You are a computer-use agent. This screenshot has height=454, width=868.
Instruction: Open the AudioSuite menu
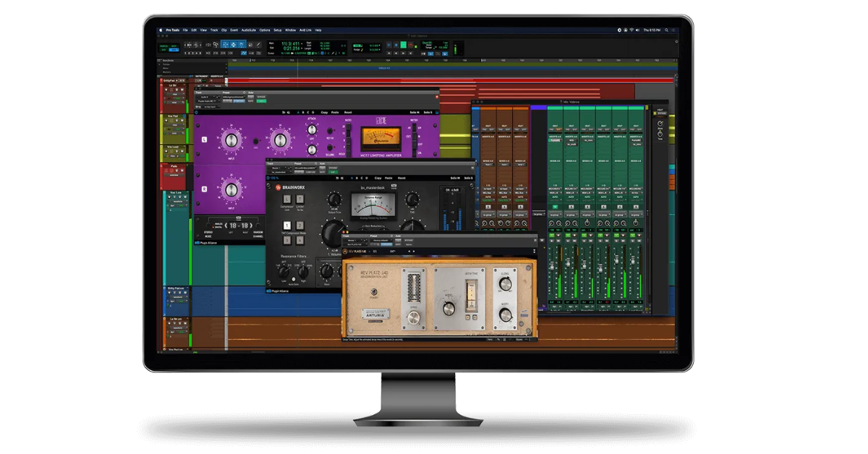click(249, 30)
